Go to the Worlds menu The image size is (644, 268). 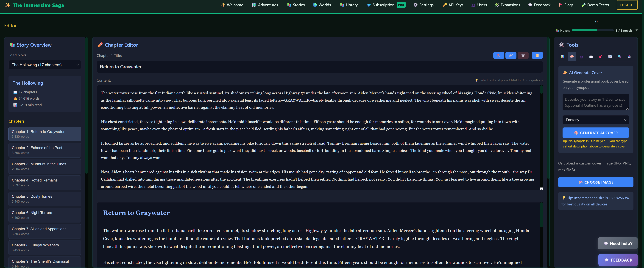click(322, 5)
